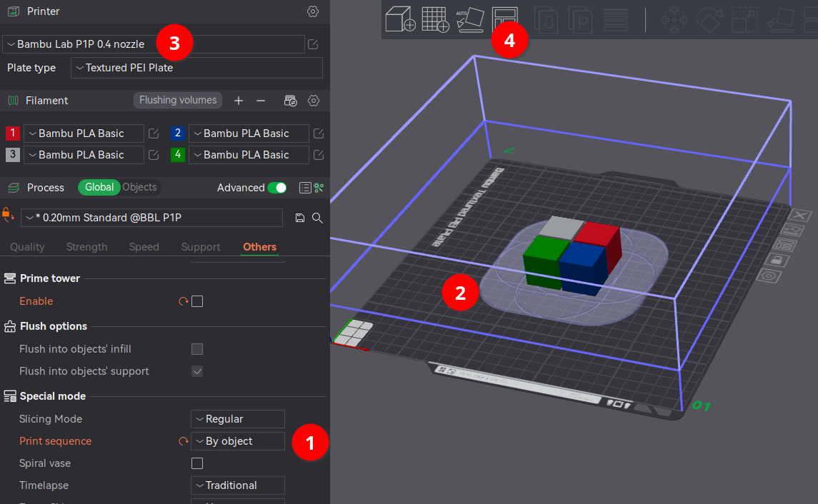Click the Auto orient icon
This screenshot has height=504, width=818.
click(469, 19)
